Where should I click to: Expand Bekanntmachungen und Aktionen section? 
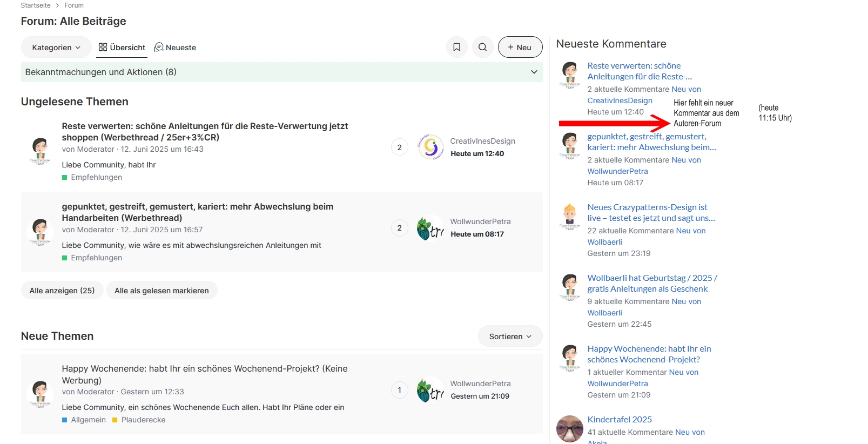[x=534, y=72]
